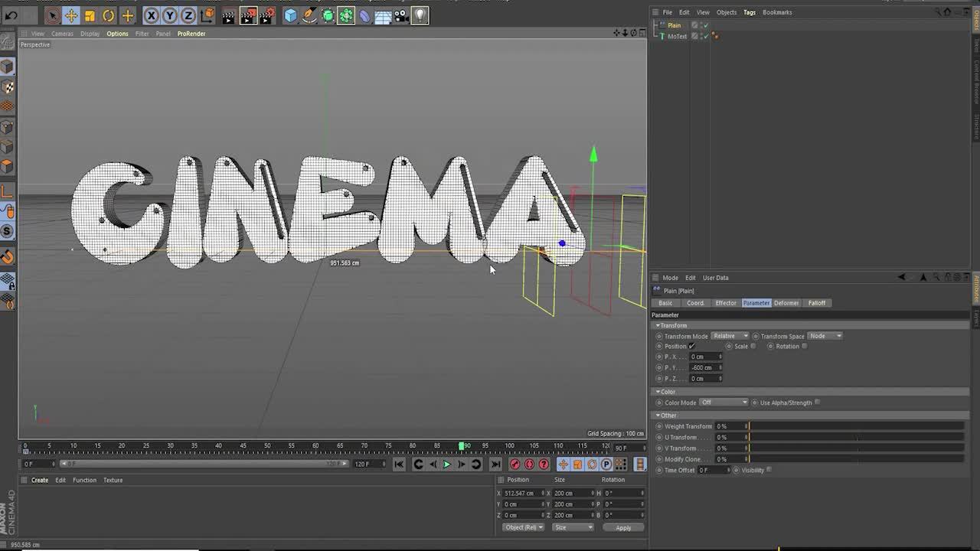Image resolution: width=980 pixels, height=551 pixels.
Task: Open viewport ProRender menu
Action: 191,34
